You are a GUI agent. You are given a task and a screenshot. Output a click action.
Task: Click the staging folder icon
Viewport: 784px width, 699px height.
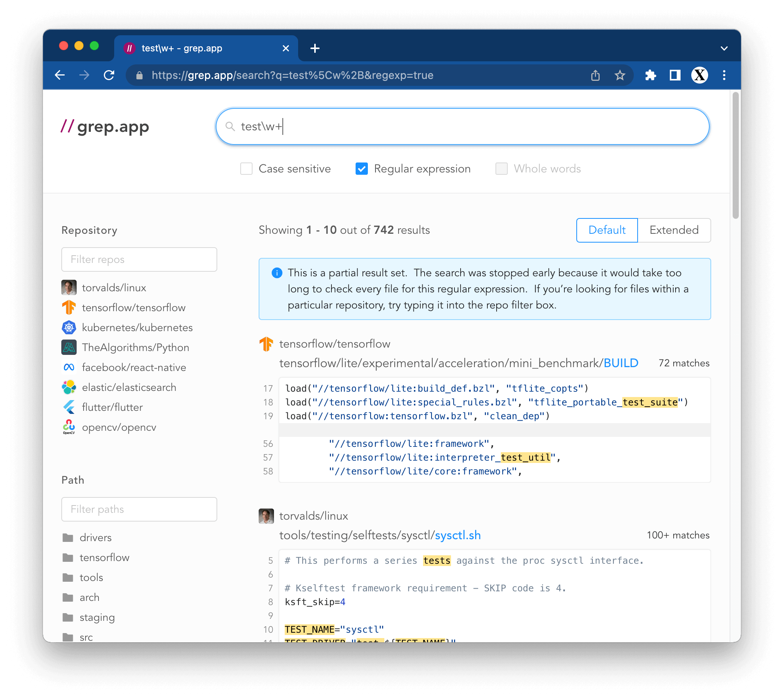tap(68, 618)
